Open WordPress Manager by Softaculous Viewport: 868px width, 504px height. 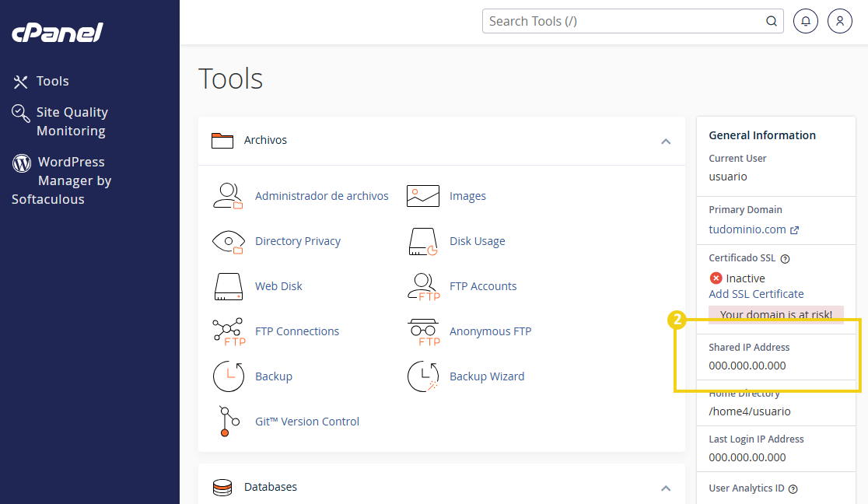pos(61,180)
